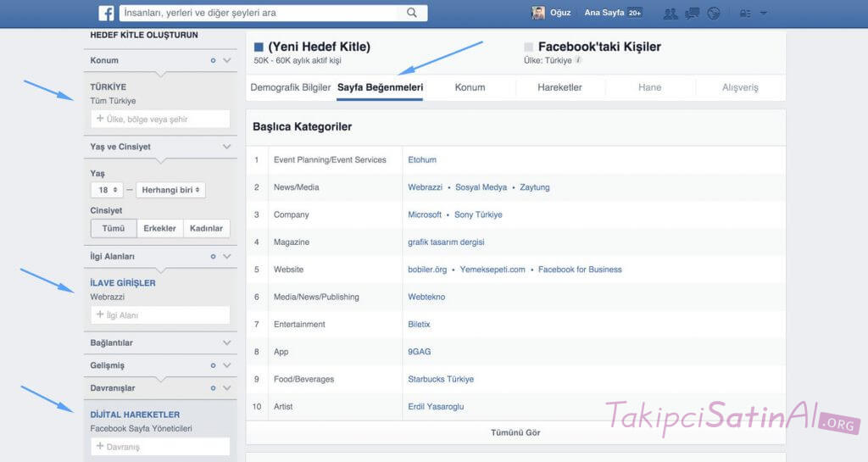This screenshot has height=462, width=868.
Task: Open Erdil Yasaroglu page link
Action: [436, 407]
